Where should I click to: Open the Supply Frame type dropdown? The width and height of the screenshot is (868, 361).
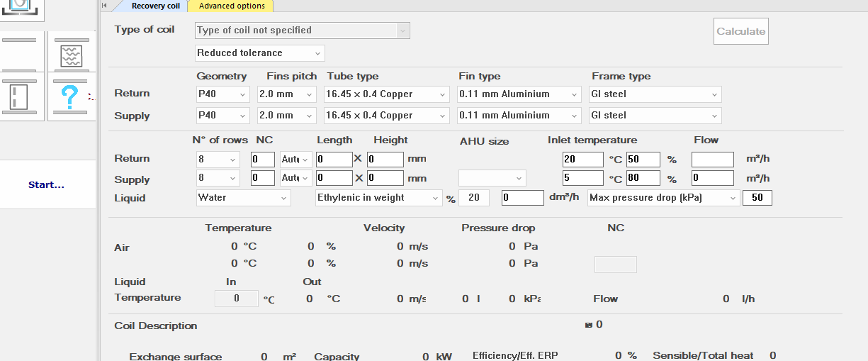coord(655,116)
